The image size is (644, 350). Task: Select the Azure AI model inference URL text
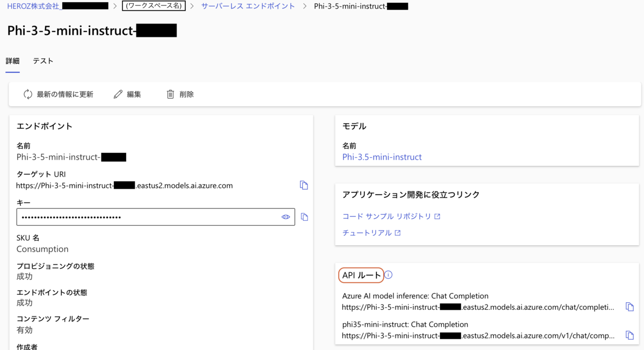tap(478, 307)
